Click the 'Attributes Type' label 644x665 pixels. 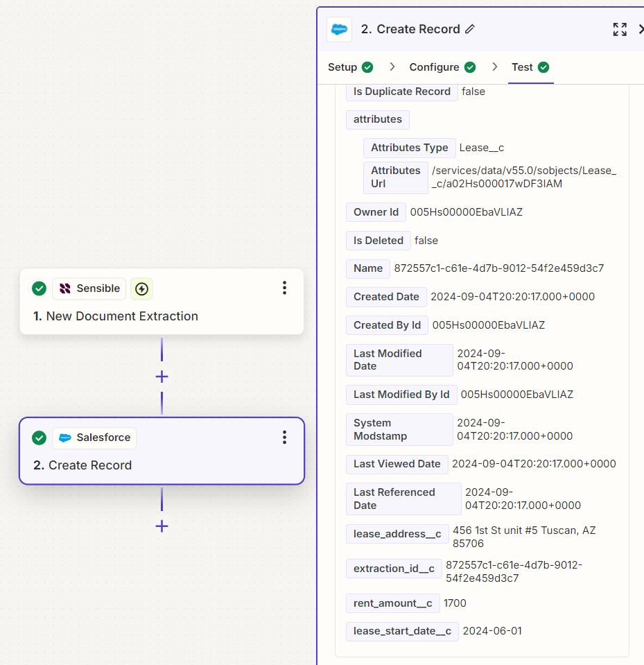[x=409, y=148]
